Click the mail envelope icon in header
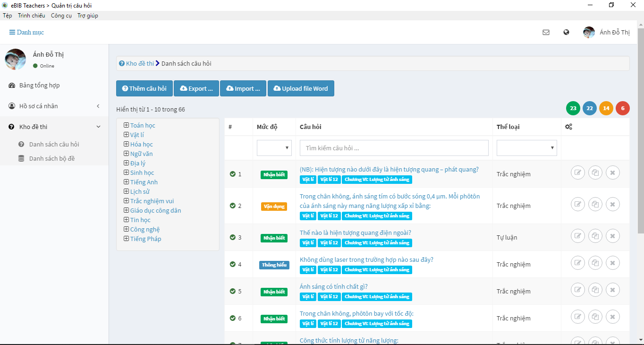 point(546,33)
